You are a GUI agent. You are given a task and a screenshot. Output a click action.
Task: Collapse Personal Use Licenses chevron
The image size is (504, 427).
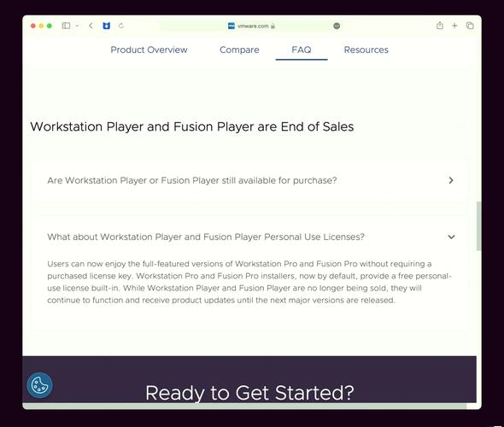(x=451, y=237)
